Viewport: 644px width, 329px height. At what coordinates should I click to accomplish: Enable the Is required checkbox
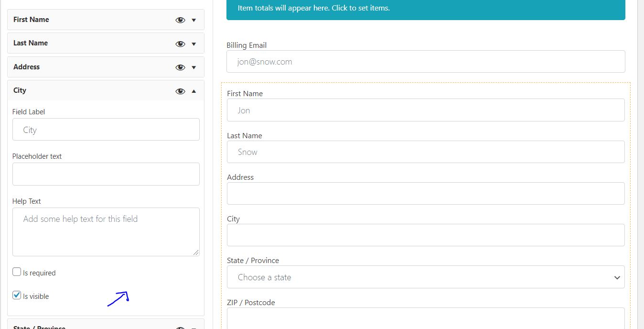pos(16,272)
